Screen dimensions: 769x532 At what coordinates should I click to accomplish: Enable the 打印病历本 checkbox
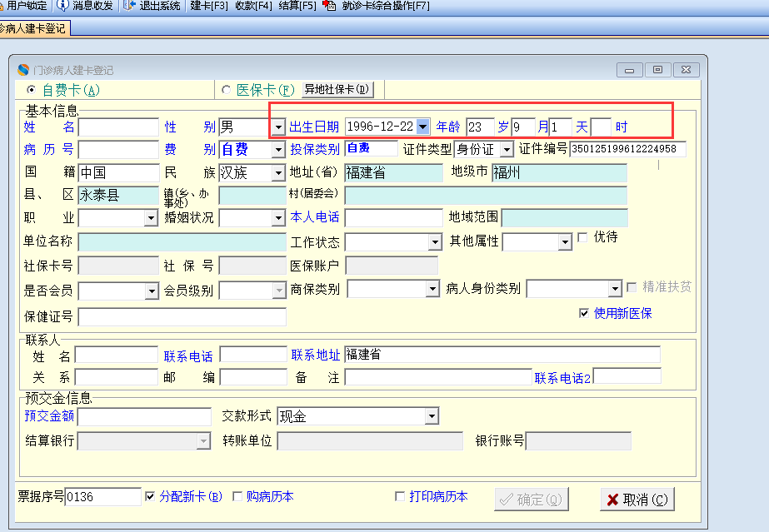(400, 497)
